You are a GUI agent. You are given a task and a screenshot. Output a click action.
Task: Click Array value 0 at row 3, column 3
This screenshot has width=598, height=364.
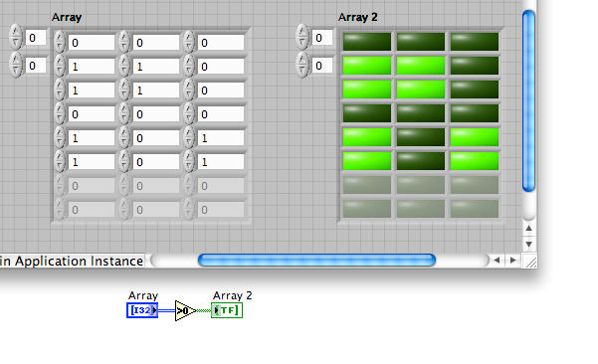(x=221, y=91)
